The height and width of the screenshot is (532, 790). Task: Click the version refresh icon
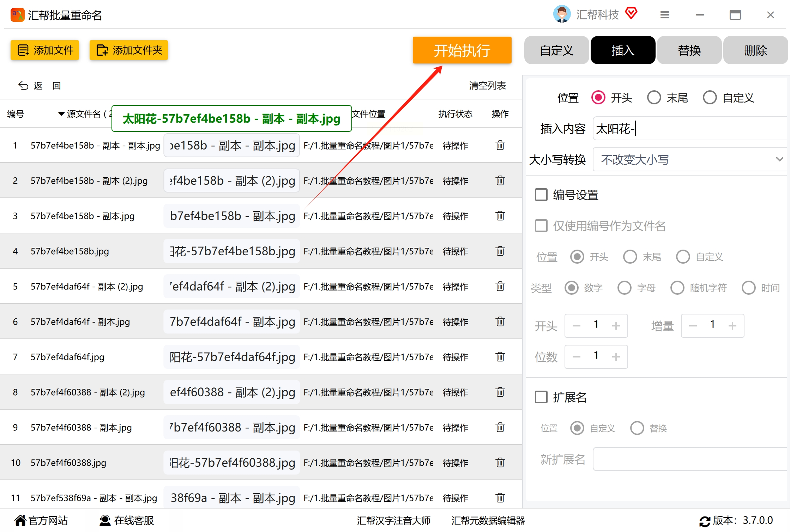click(x=705, y=521)
